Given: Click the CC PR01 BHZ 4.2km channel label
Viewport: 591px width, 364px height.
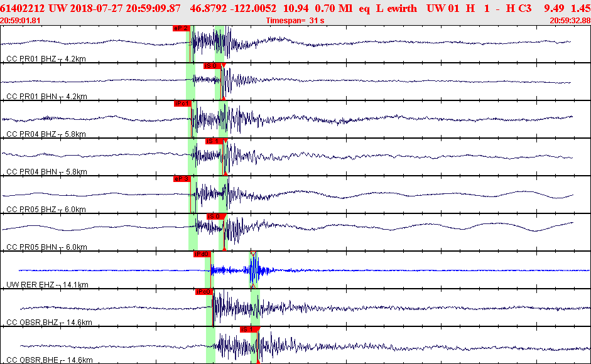Looking at the screenshot, I should [x=46, y=59].
